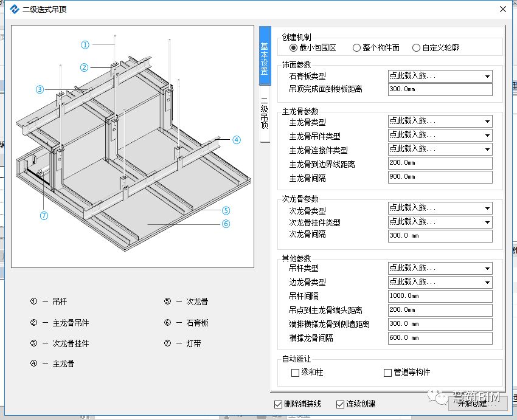Open 边龙骨类型 dropdown

(440, 282)
